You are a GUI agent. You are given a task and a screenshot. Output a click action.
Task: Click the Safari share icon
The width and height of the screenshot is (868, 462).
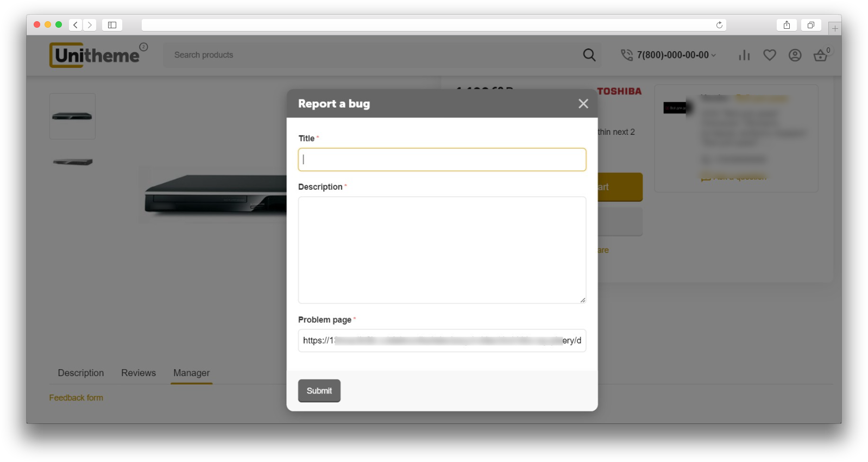[x=787, y=25]
